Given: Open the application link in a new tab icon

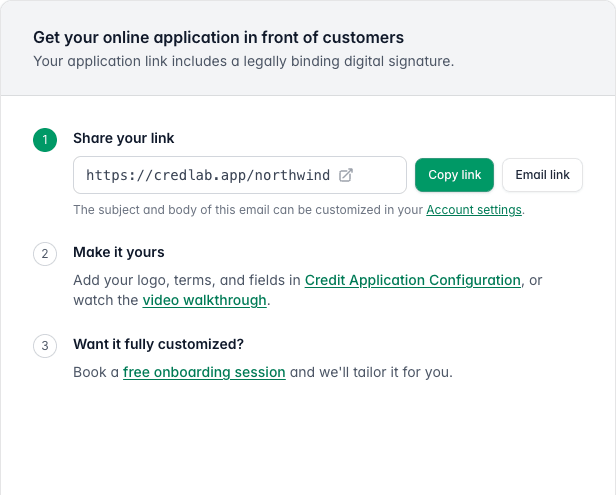Looking at the screenshot, I should [x=346, y=175].
